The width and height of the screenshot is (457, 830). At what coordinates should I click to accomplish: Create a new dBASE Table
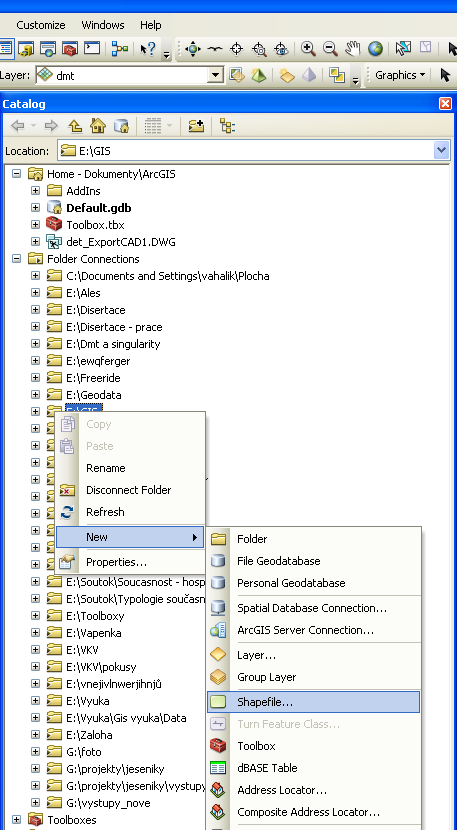[313, 768]
